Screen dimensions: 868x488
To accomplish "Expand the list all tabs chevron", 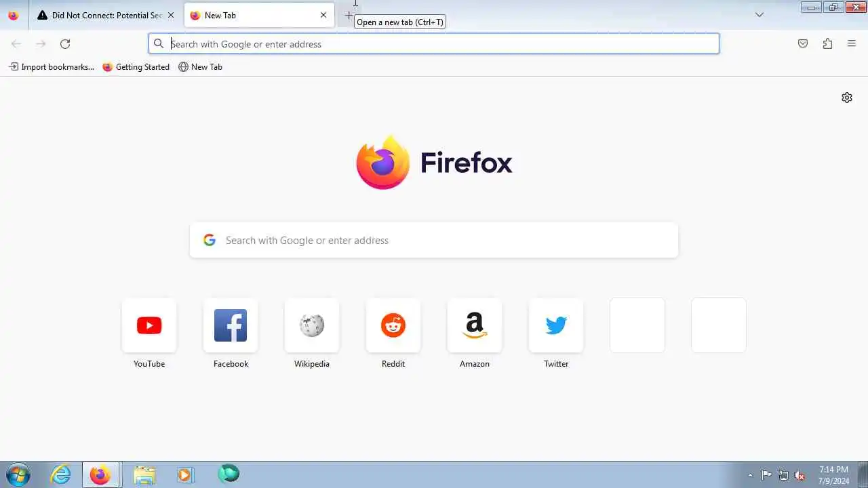I will pyautogui.click(x=759, y=15).
